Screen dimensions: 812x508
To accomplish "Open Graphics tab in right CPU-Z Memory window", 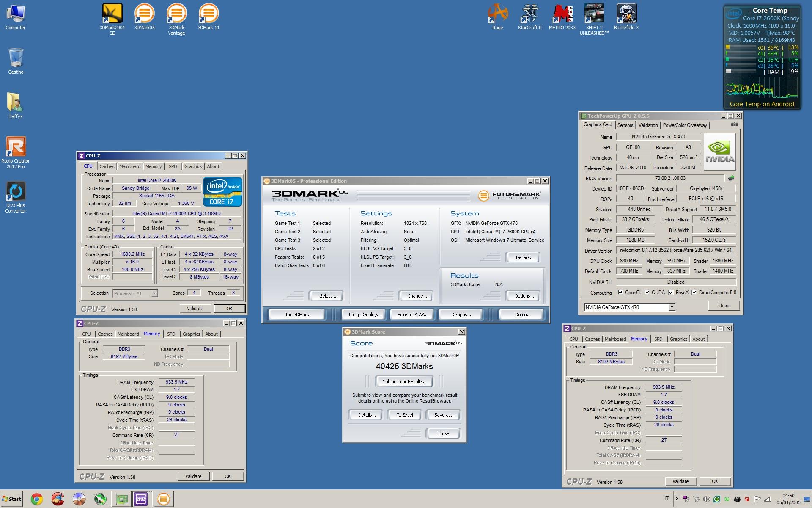I will pos(678,339).
